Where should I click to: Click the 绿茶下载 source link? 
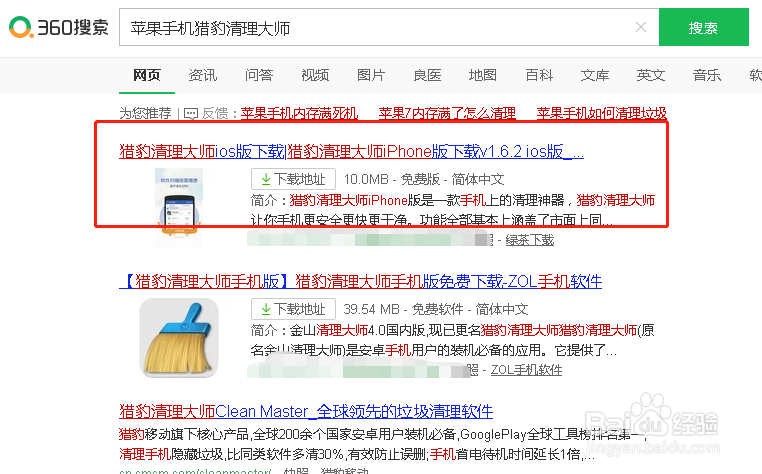[530, 240]
